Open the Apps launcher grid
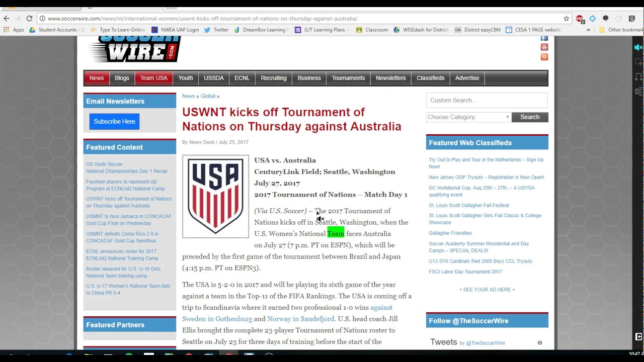The height and width of the screenshot is (362, 644). click(x=14, y=30)
